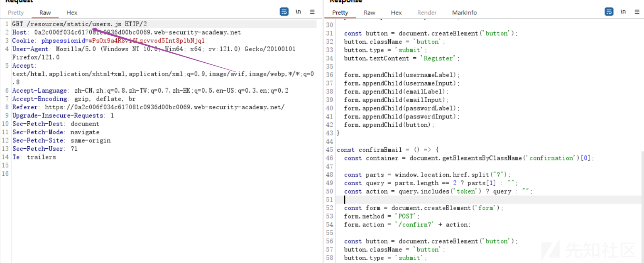Screen dimensions: 644x263
Task: Click 'form.appendChild(emailLabel);' in the response
Action: pos(397,91)
